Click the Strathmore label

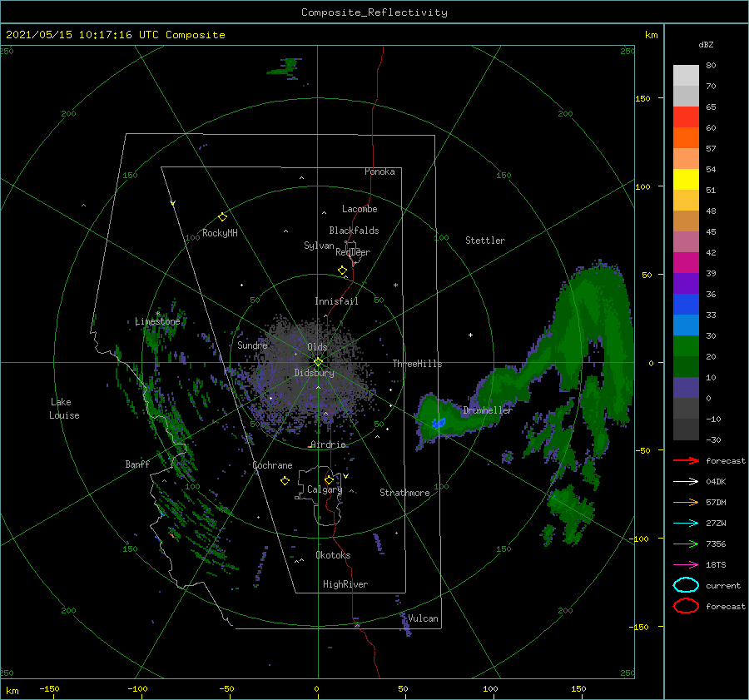pos(404,493)
